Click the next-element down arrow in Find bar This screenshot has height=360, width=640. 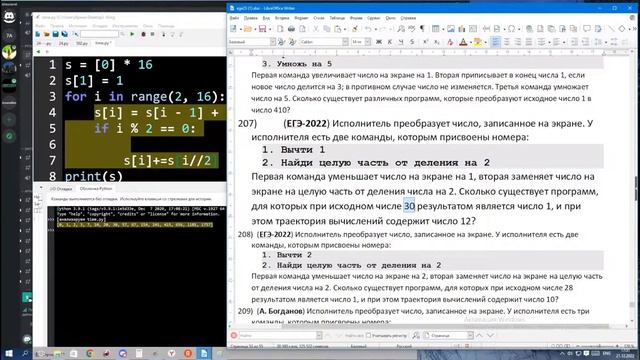pos(490,336)
